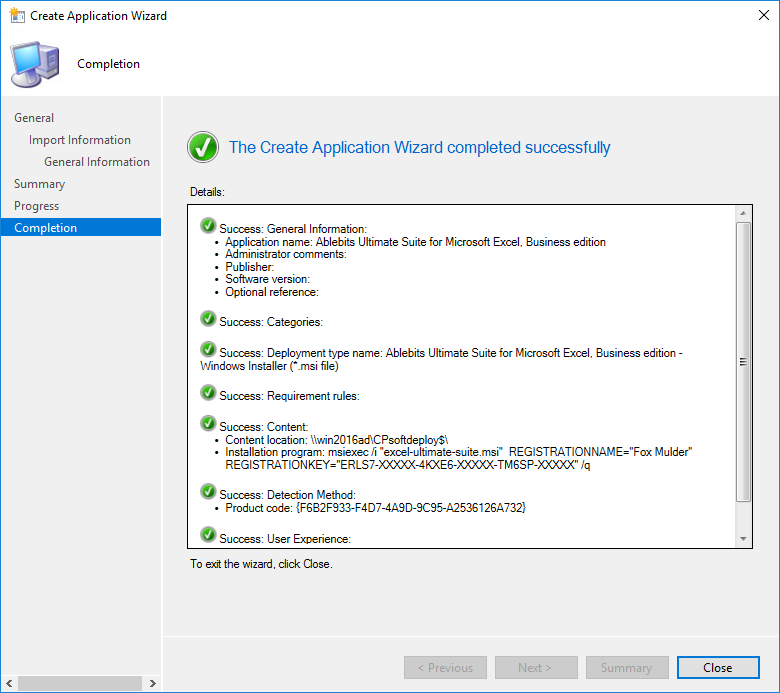Image resolution: width=780 pixels, height=693 pixels.
Task: Click the wizard computer icon in header
Action: pyautogui.click(x=35, y=65)
